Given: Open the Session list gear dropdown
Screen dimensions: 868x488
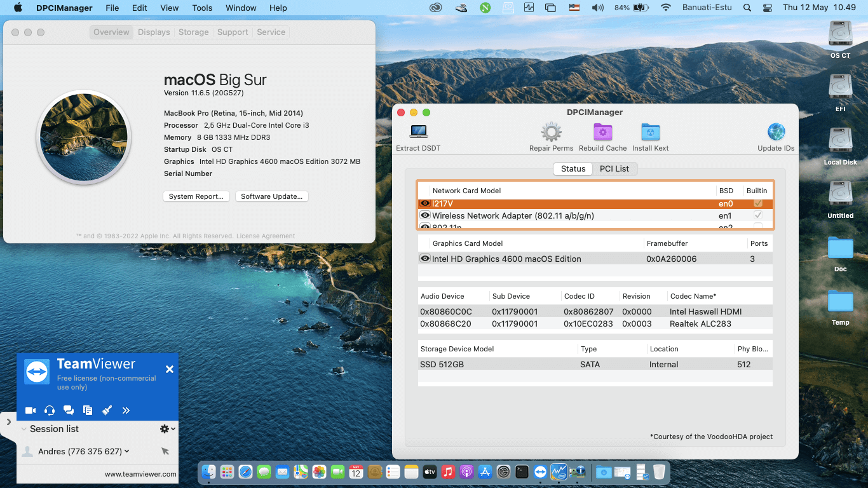Looking at the screenshot, I should (164, 429).
